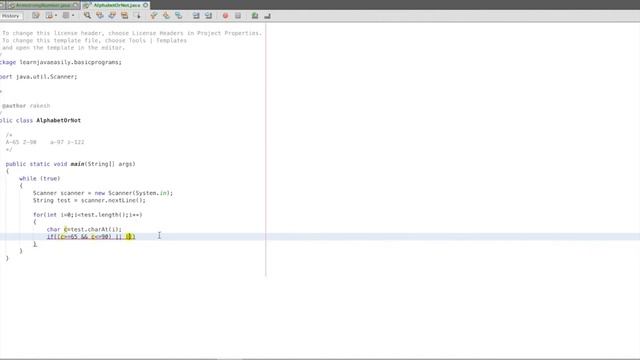Click the 'A-65 Z-90 a-97 z-122' comment
The width and height of the screenshot is (640, 360).
click(x=45, y=142)
